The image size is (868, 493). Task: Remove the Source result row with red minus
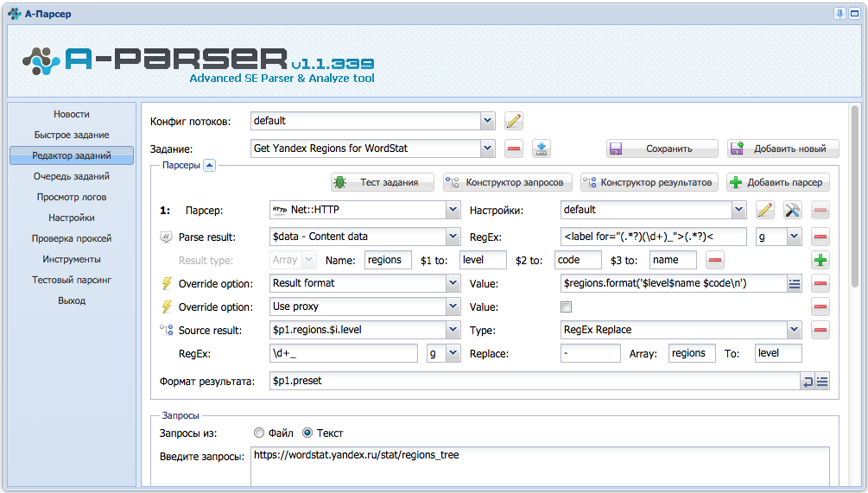pyautogui.click(x=820, y=330)
